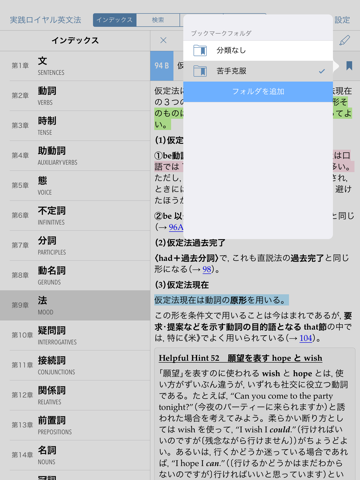Select the highlighted chapter 第9章 法 MOOD

click(x=75, y=305)
